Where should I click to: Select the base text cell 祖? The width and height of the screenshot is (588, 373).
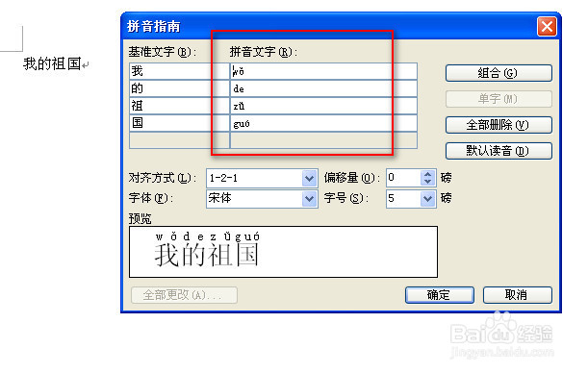[179, 106]
